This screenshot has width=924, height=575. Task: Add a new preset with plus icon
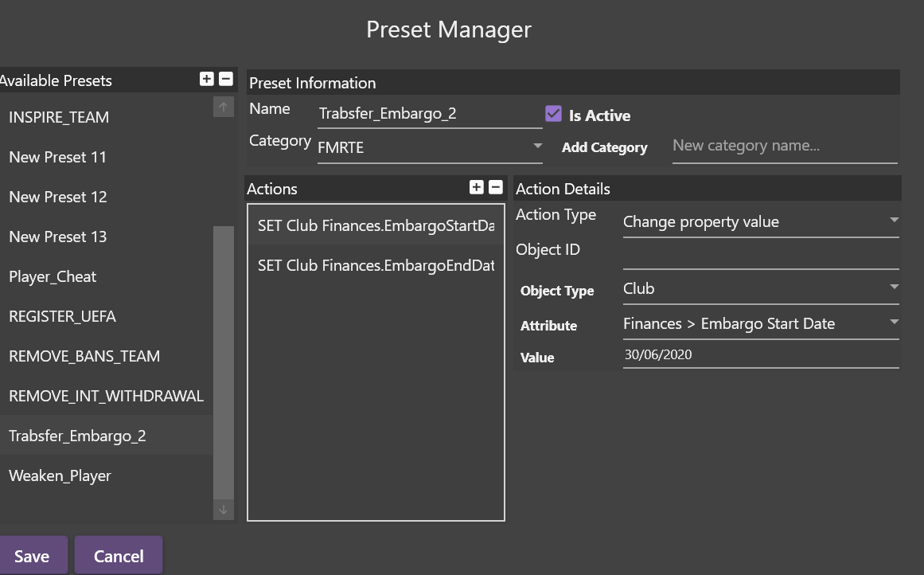[207, 79]
